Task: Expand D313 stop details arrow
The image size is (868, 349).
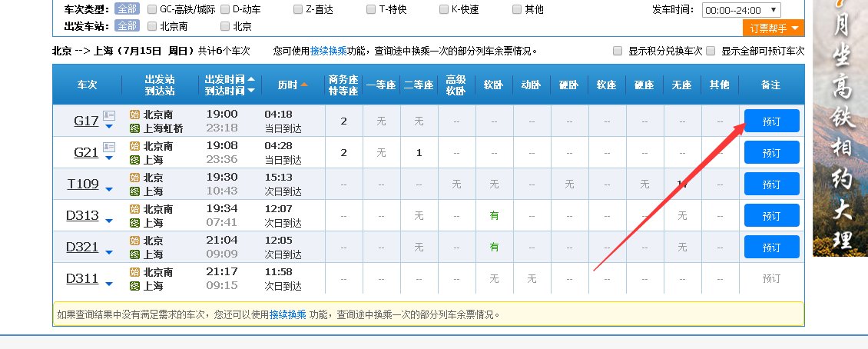Action: (x=109, y=221)
